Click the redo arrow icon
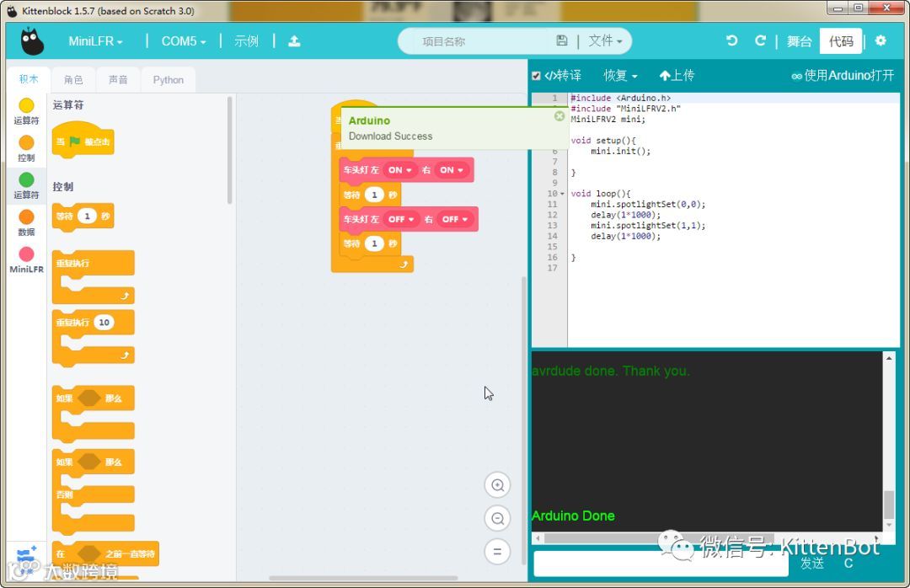Image resolution: width=910 pixels, height=588 pixels. pos(760,40)
